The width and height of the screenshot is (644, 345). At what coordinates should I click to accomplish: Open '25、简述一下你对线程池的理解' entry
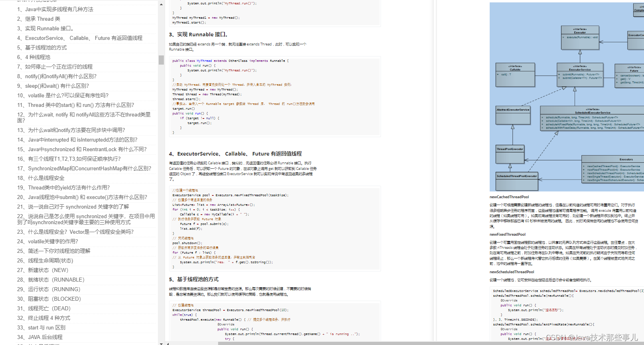(53, 251)
